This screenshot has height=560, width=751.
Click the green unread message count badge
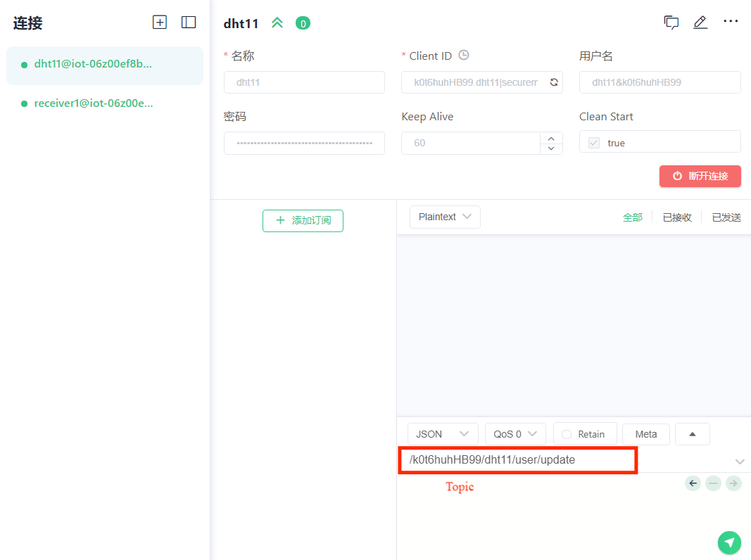pos(303,23)
